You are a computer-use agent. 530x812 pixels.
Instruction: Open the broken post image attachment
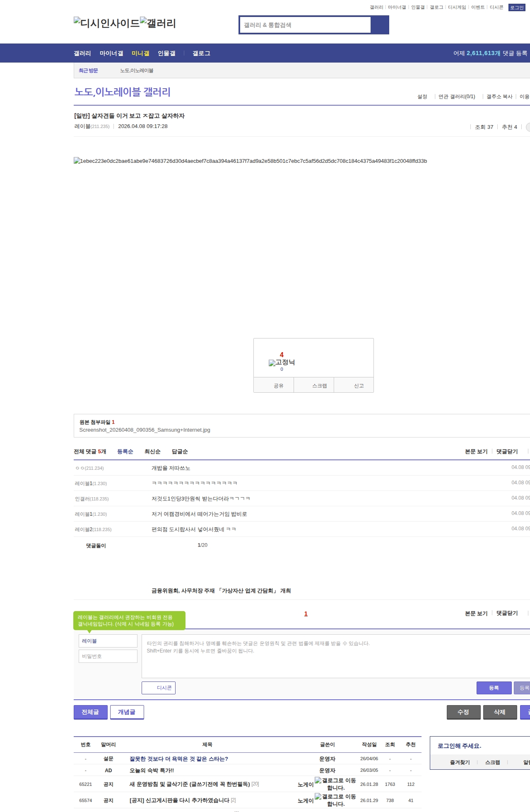click(x=250, y=161)
